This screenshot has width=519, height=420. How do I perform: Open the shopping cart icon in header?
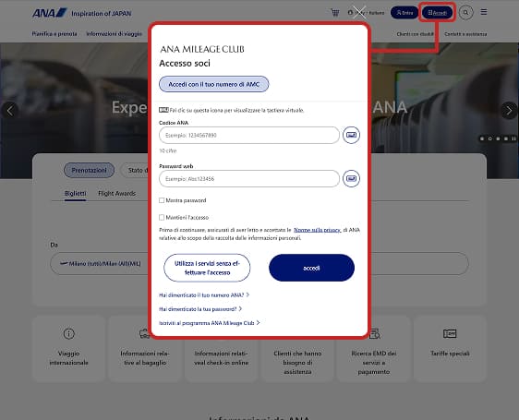(335, 13)
